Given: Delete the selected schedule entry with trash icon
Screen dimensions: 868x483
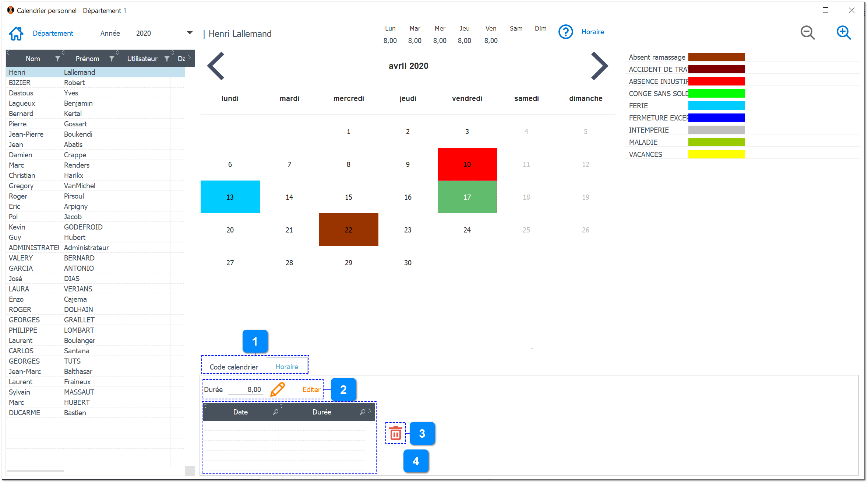Looking at the screenshot, I should click(x=395, y=434).
